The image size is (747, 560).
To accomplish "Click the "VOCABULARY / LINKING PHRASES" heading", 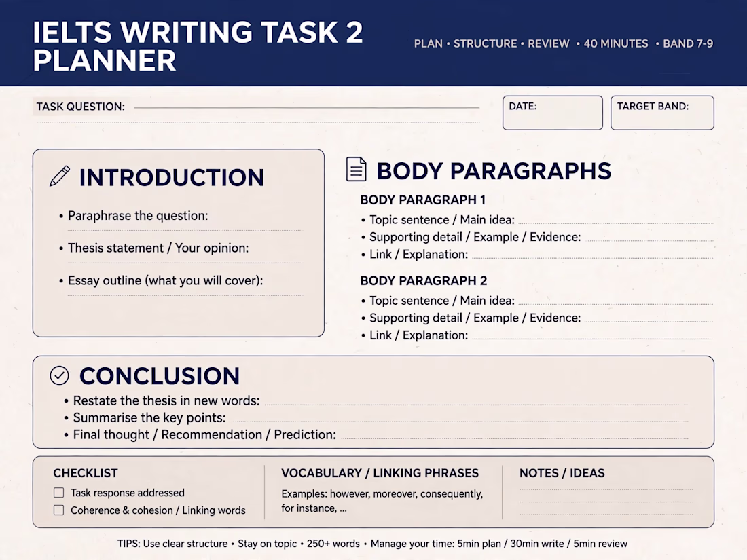I will (380, 473).
